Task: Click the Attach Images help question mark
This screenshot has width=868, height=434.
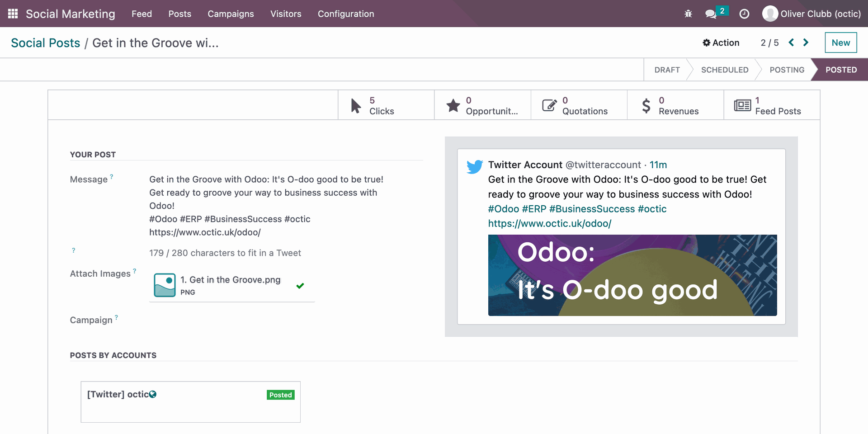Action: [x=134, y=271]
